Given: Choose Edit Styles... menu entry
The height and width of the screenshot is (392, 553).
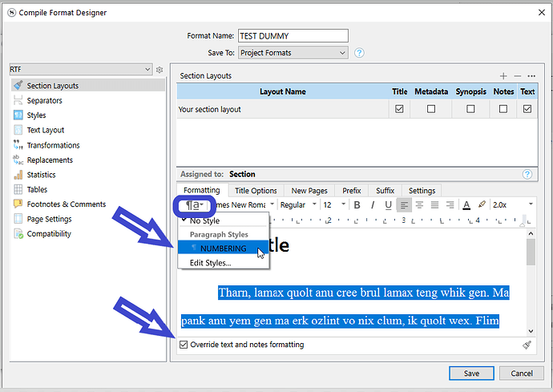Looking at the screenshot, I should click(x=224, y=263).
